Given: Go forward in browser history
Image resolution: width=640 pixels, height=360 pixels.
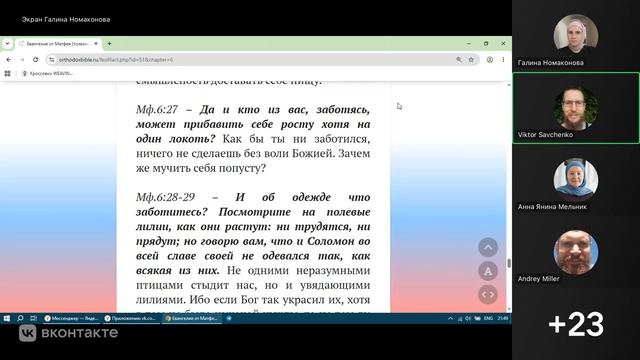Looking at the screenshot, I should click(x=22, y=60).
